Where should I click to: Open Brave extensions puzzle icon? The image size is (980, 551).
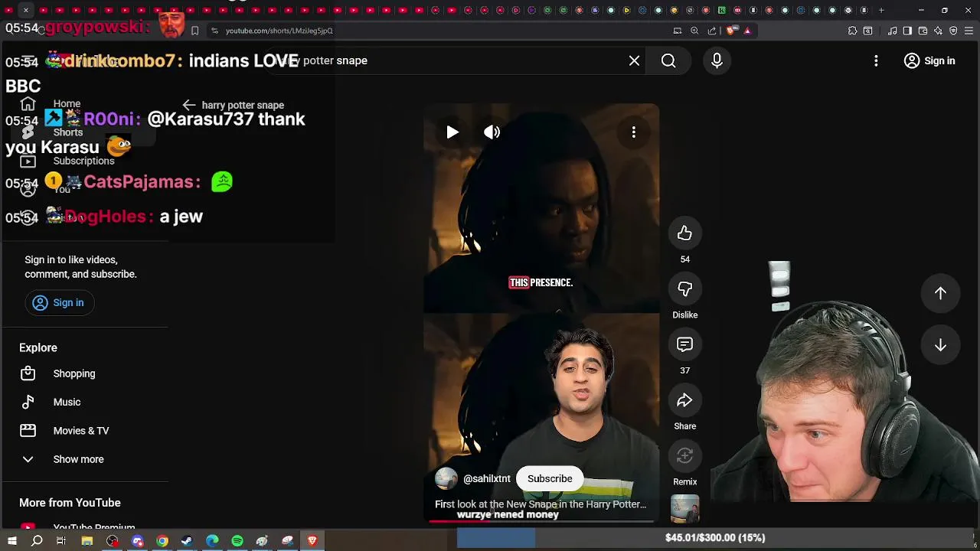tap(852, 31)
